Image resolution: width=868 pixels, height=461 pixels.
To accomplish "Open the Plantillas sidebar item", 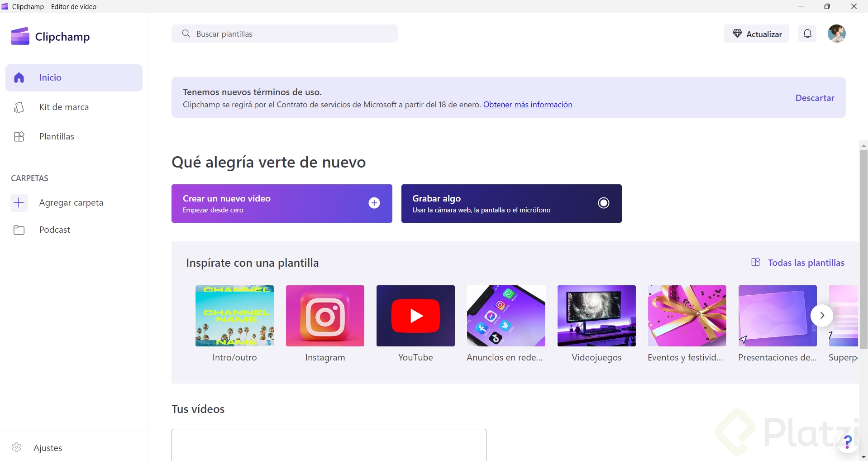I will [74, 137].
